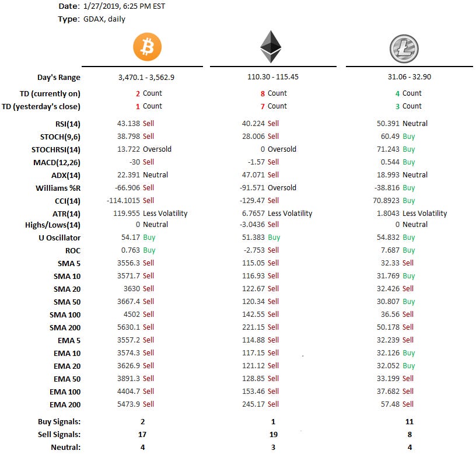Select the RSI(14) row label
This screenshot has width=476, height=454.
click(68, 124)
